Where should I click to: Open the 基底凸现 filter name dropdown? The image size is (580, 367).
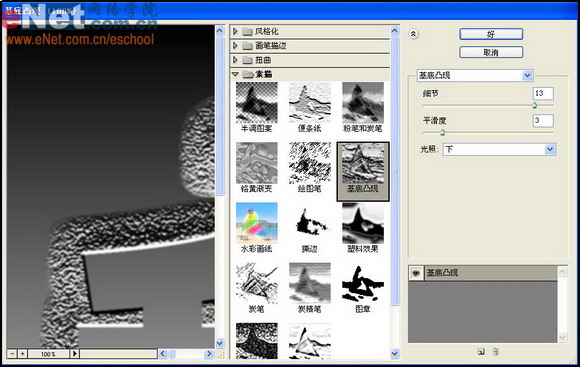[x=527, y=75]
